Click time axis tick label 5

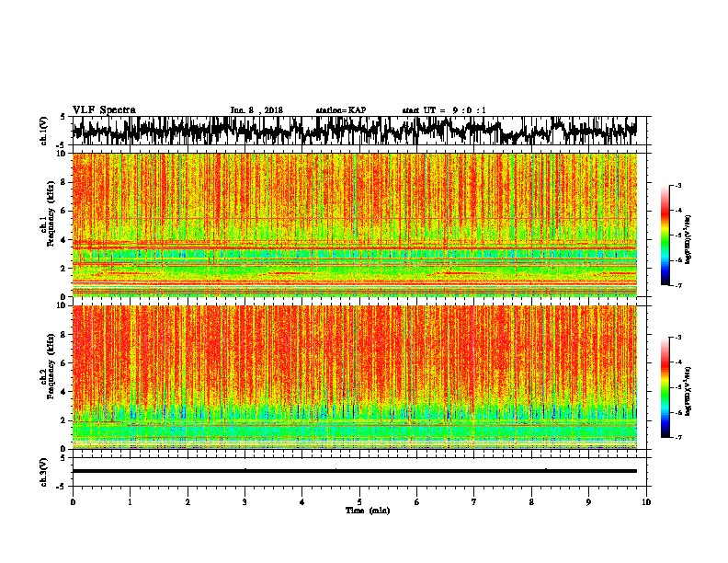point(359,502)
